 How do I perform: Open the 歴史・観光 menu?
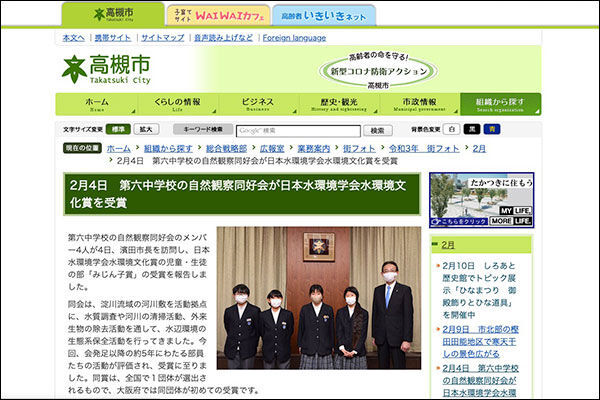(339, 104)
